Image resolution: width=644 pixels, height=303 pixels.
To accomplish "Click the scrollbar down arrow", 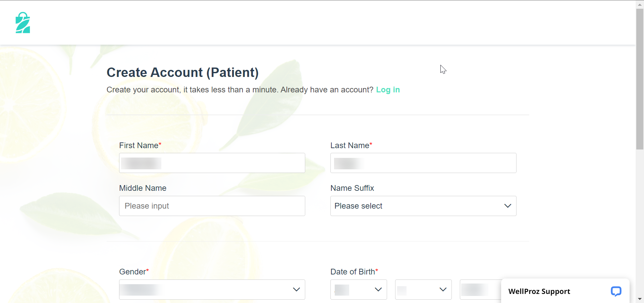I will [640, 299].
